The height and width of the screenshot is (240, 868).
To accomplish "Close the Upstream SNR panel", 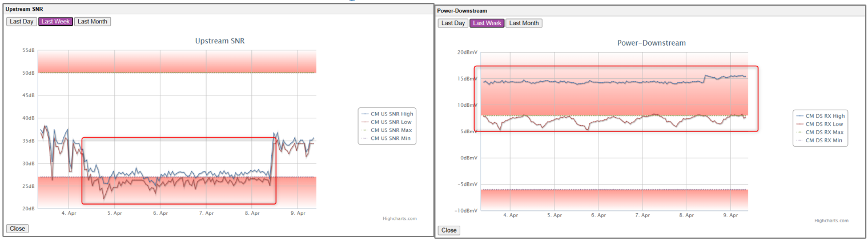I will coord(17,229).
